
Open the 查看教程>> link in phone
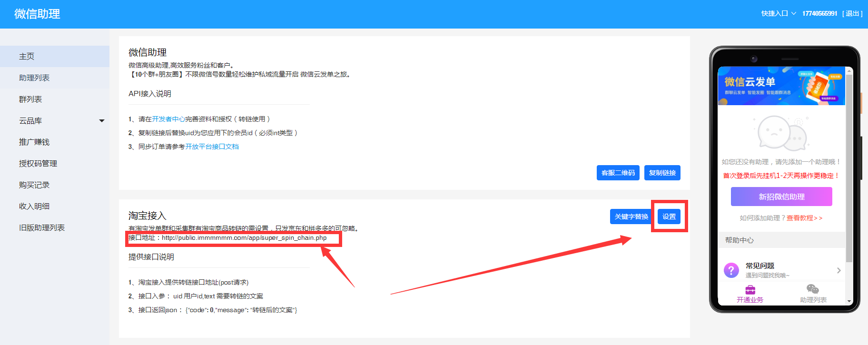click(804, 218)
